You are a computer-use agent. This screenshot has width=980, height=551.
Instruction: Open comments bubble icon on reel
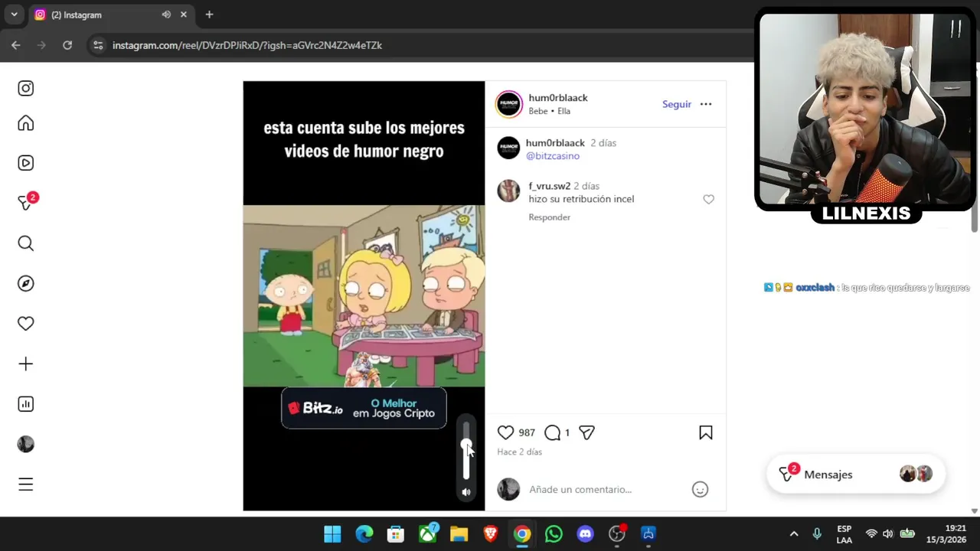[x=552, y=432]
